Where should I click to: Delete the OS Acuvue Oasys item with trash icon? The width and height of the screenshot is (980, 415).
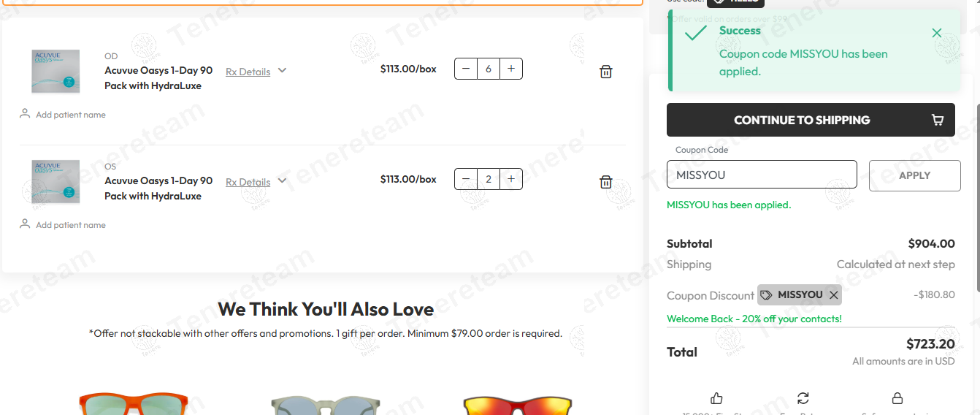pyautogui.click(x=605, y=182)
